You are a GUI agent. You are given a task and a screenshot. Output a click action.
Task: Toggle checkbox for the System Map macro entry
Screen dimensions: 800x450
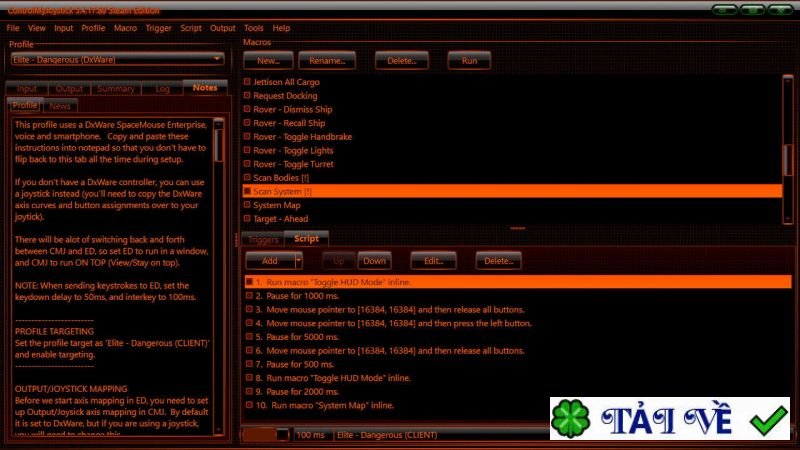point(247,205)
